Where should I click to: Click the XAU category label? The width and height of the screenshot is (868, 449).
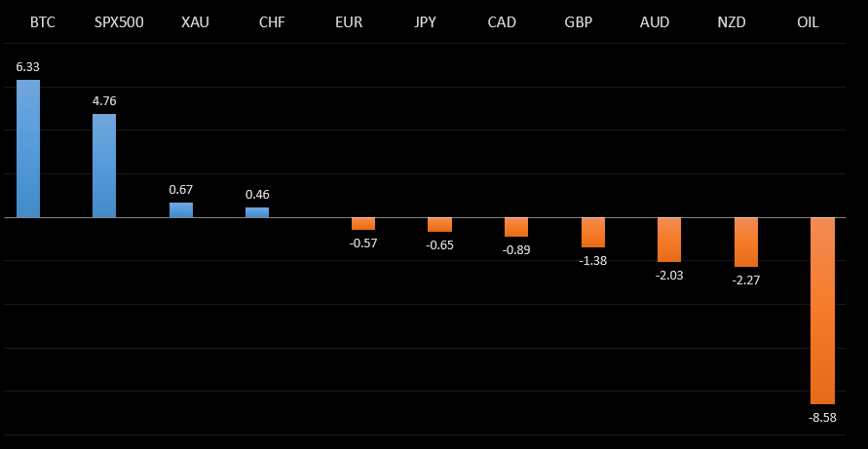[x=195, y=21]
